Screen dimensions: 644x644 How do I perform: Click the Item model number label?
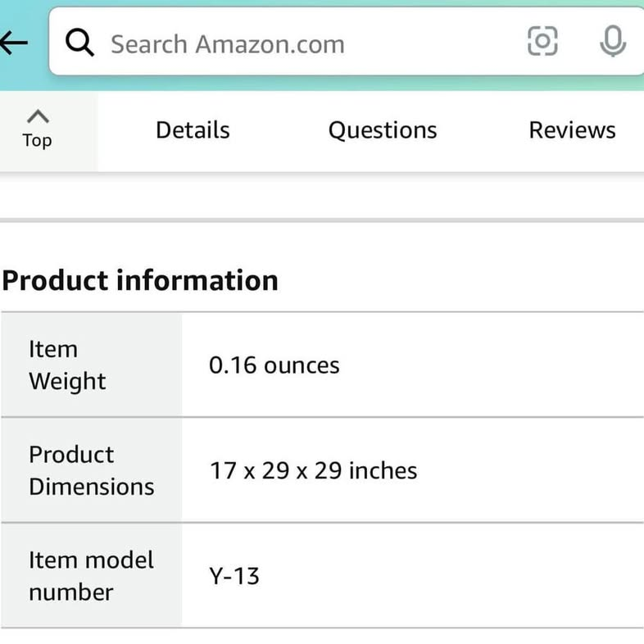[91, 576]
